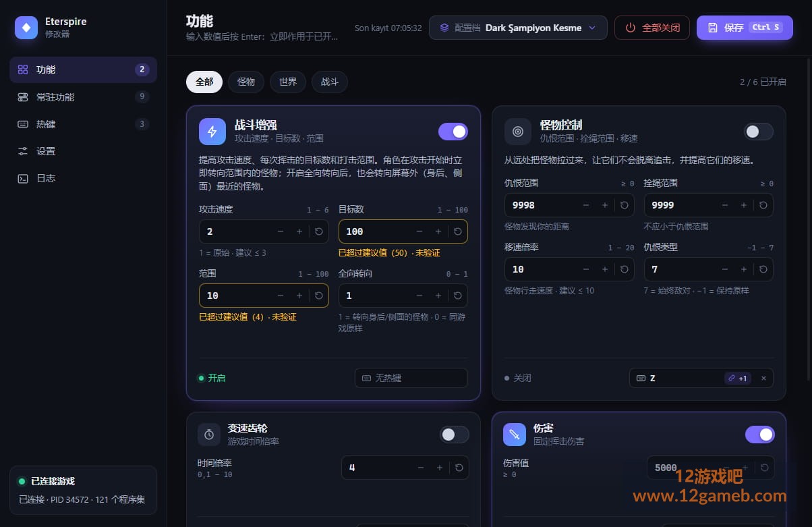
Task: Click the target icon of 怪物控制 card
Action: tap(518, 132)
